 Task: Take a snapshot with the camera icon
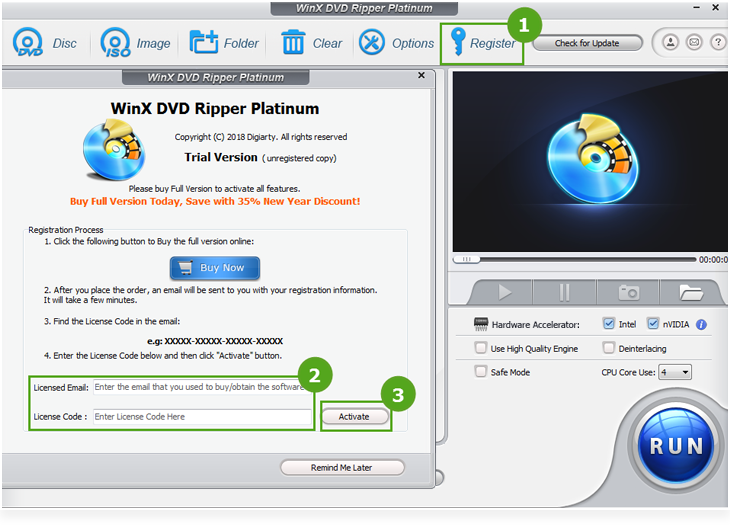(x=629, y=293)
